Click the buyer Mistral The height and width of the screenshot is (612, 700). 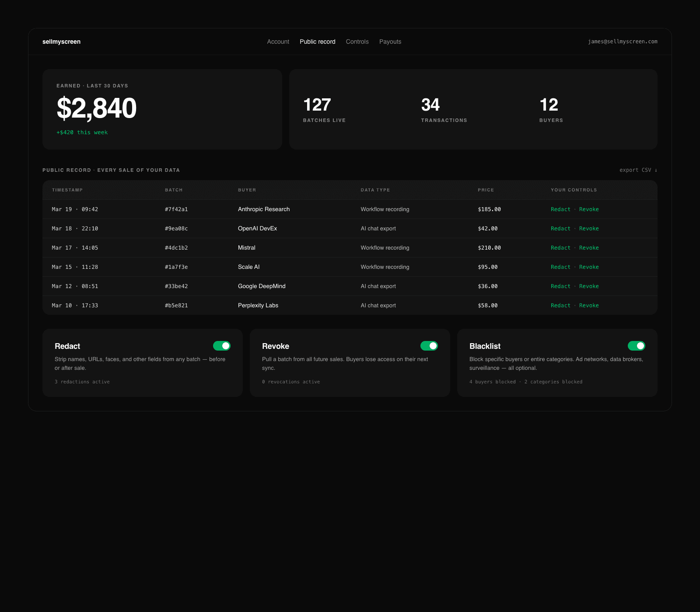click(247, 248)
